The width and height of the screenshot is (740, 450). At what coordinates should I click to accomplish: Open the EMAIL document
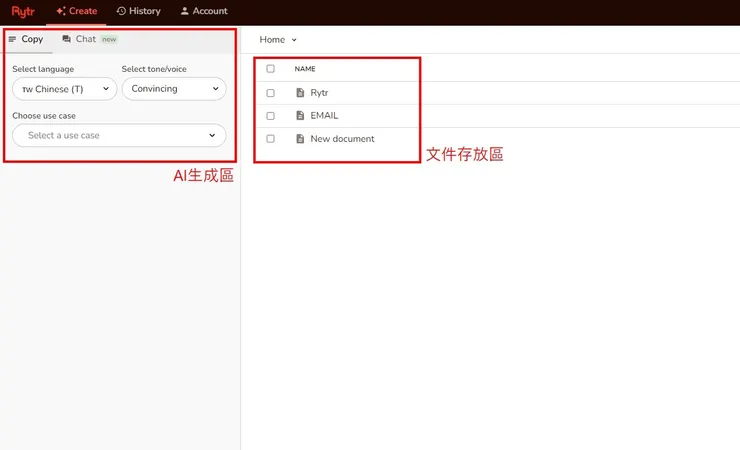coord(324,116)
